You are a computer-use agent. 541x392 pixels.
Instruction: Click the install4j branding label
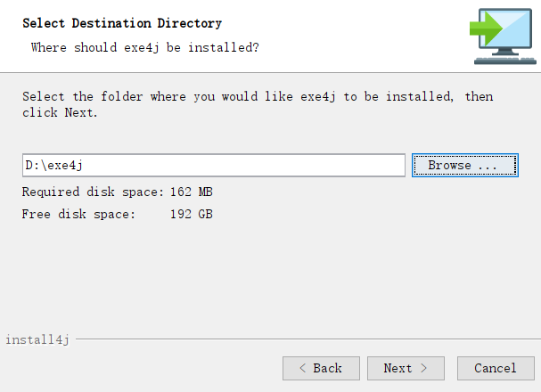[x=37, y=339]
